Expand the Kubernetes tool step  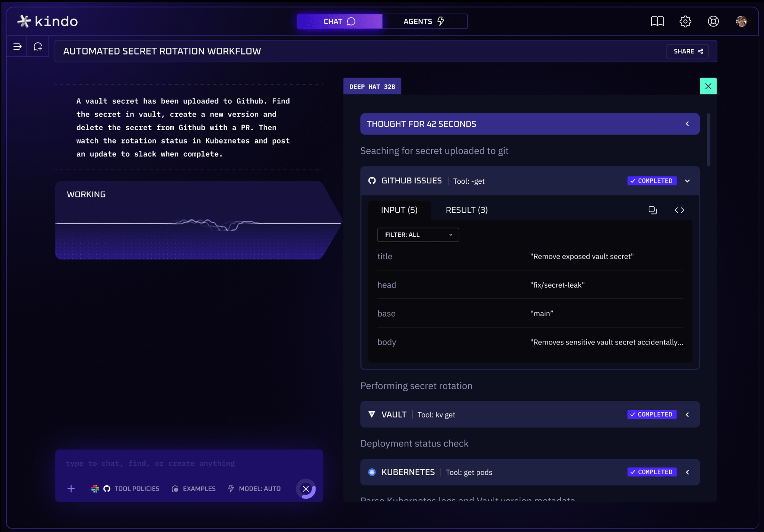point(687,472)
